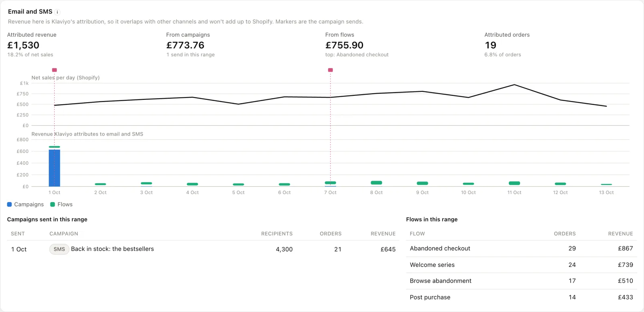This screenshot has width=644, height=312.
Task: Click '18.2% of net sales' text
Action: click(30, 55)
